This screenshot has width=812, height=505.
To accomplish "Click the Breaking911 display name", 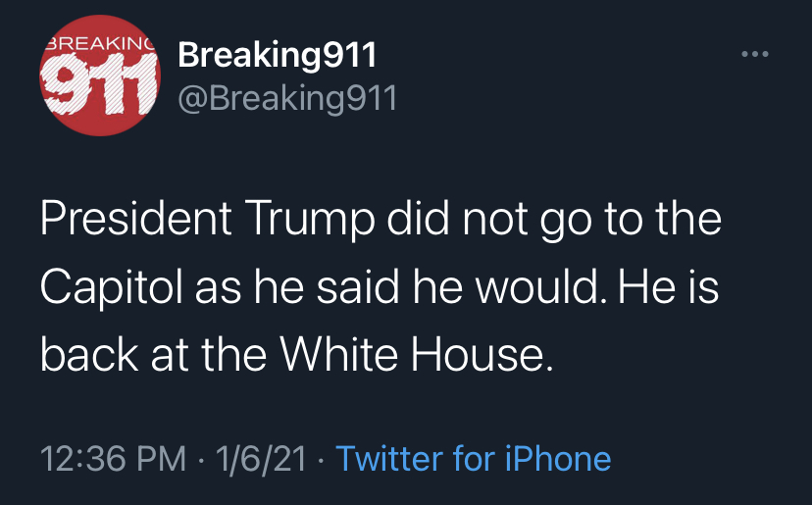I will click(x=278, y=55).
